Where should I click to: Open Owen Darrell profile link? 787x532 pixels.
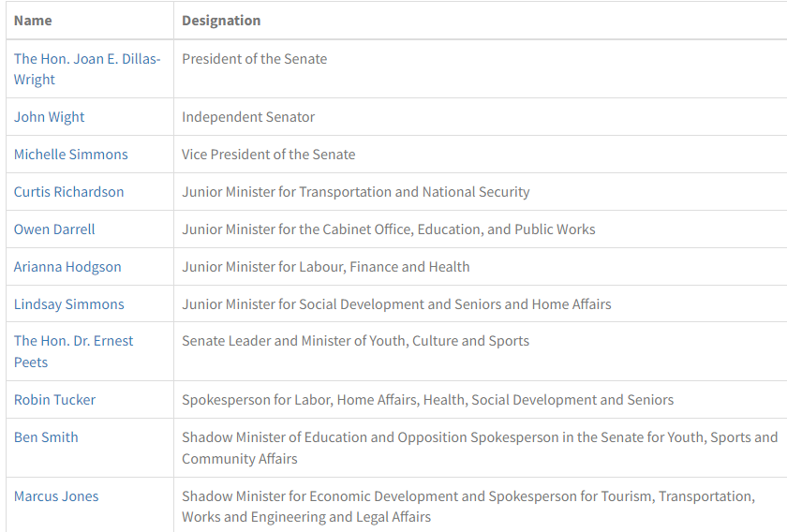[54, 229]
